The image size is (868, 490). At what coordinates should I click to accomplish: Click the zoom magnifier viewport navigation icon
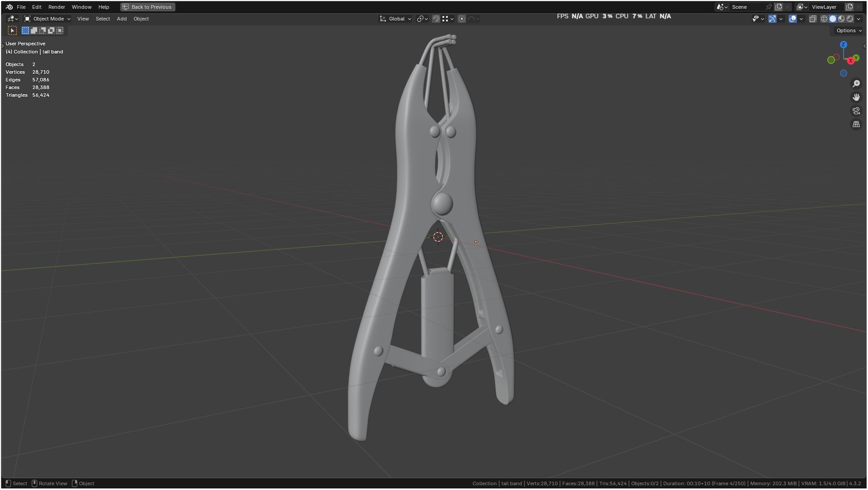point(856,84)
